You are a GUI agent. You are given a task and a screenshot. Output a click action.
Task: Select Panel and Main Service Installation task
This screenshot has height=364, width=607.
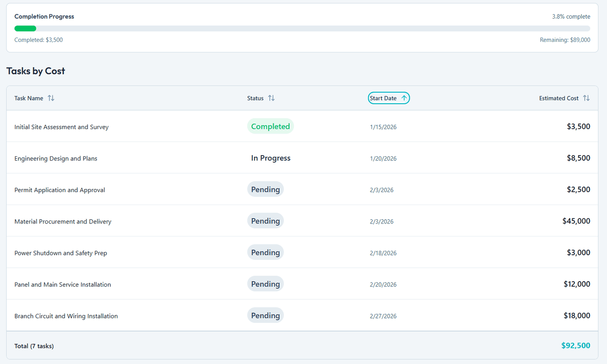click(63, 285)
